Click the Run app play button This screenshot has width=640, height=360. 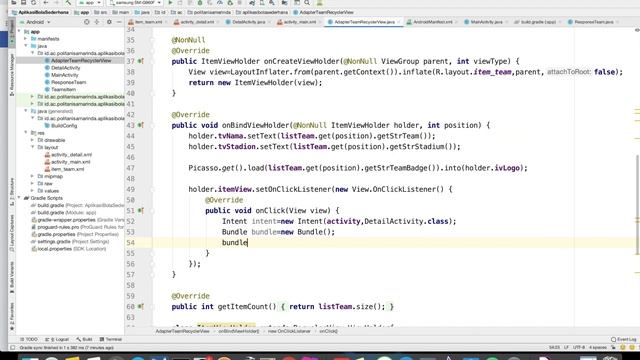171,3
